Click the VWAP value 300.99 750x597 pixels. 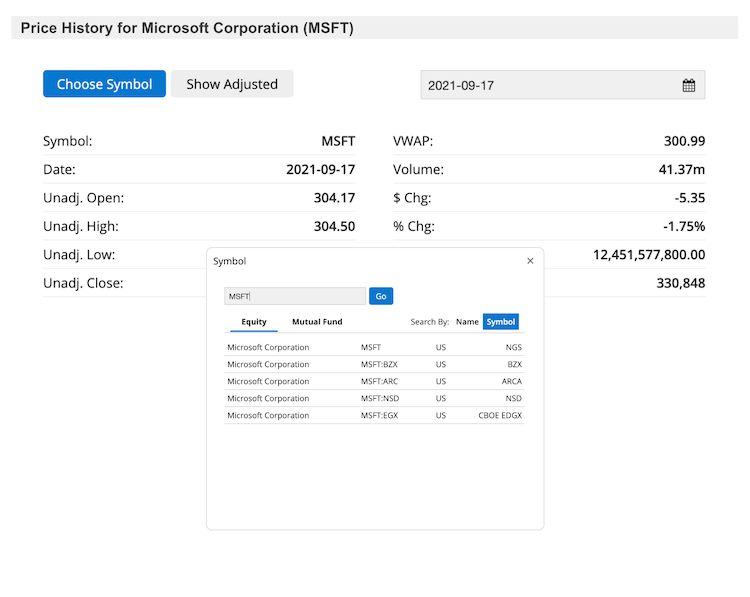[x=684, y=142]
